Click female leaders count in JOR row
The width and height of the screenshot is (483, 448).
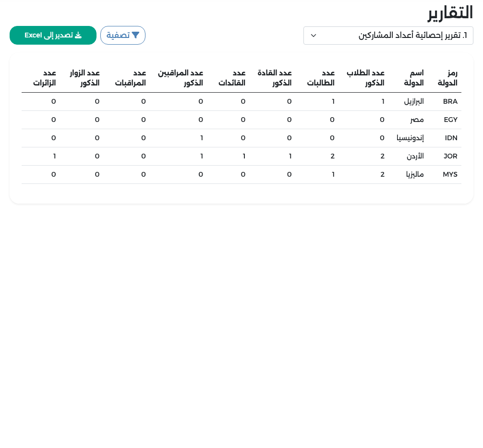point(243,156)
